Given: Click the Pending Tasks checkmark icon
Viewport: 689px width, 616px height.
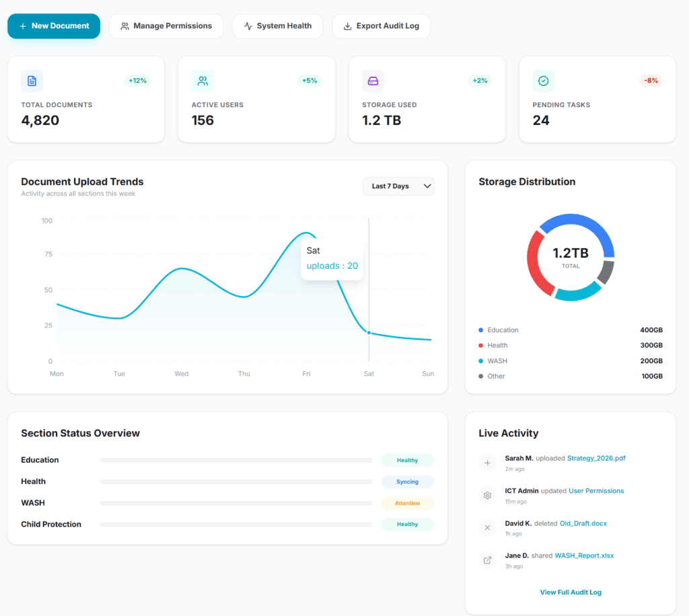Looking at the screenshot, I should 544,81.
